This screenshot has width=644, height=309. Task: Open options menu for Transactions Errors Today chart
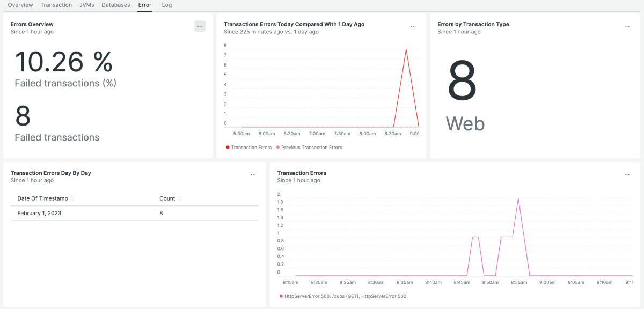click(413, 26)
